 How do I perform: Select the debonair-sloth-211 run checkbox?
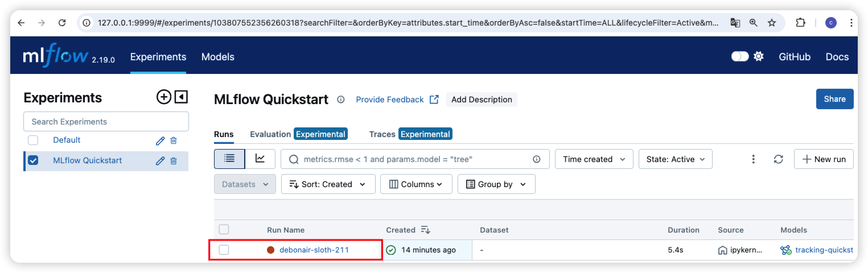[x=224, y=250]
